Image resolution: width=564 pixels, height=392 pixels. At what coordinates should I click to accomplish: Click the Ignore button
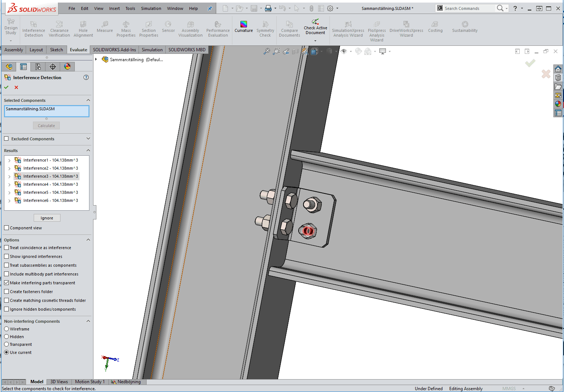(47, 218)
